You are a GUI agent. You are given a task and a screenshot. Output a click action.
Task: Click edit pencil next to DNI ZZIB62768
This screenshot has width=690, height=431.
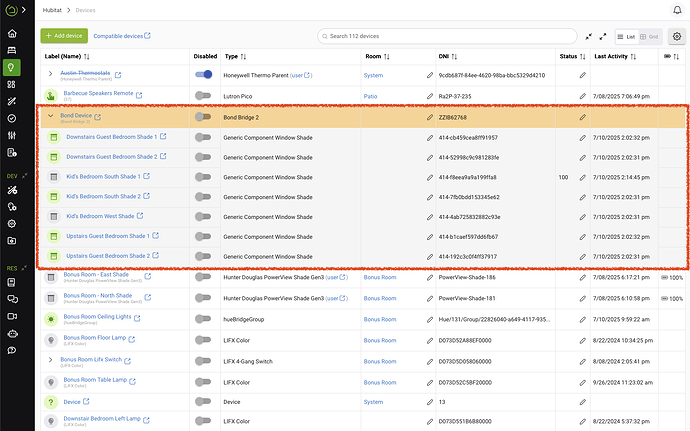point(430,117)
